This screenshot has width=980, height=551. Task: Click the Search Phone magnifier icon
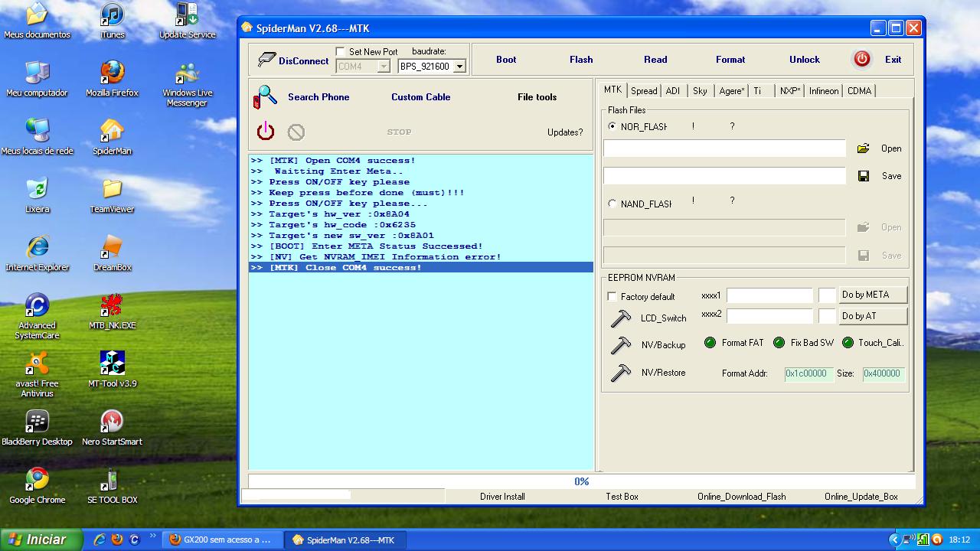tap(265, 97)
